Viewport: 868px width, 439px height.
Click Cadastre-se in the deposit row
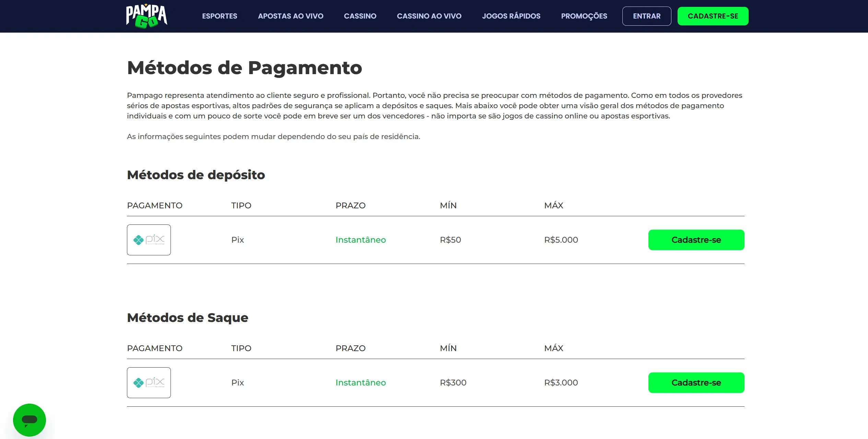pos(696,240)
